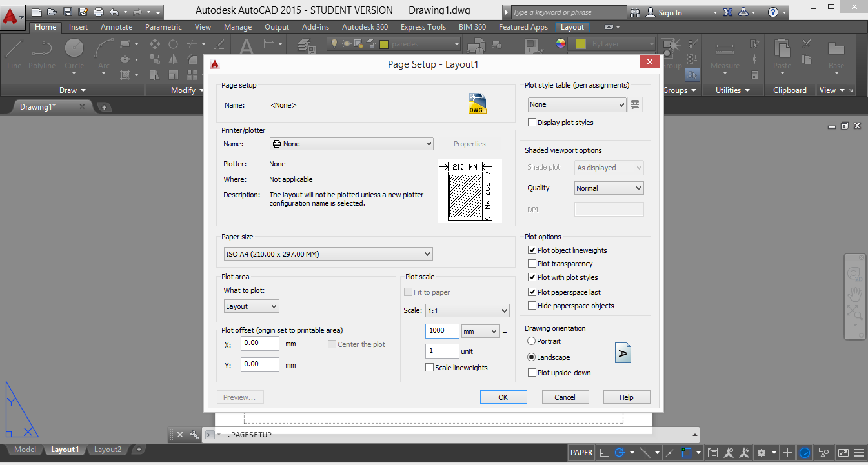Close the command line with X icon
Image resolution: width=868 pixels, height=465 pixels.
point(180,435)
